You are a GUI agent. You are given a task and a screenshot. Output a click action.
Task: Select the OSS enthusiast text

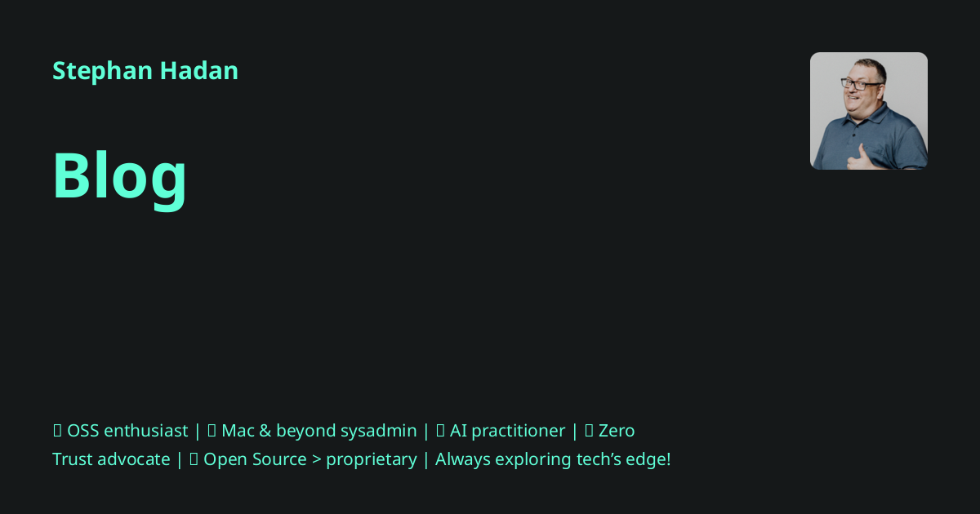click(127, 431)
